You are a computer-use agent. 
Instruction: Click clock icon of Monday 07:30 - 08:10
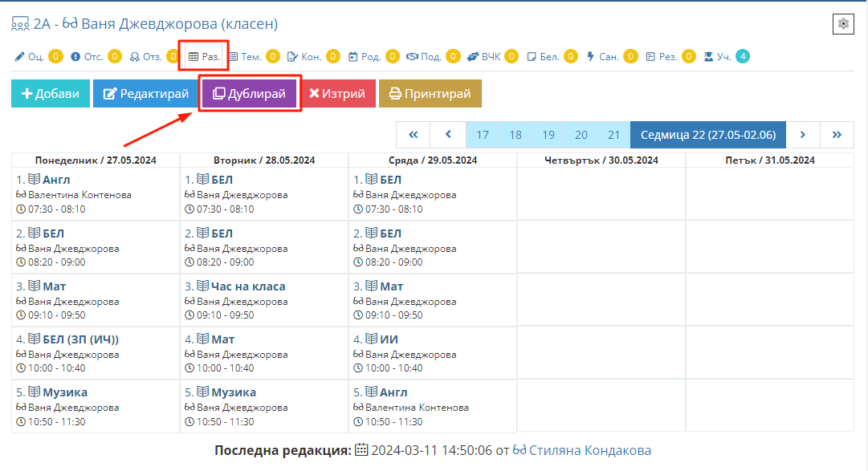click(21, 209)
